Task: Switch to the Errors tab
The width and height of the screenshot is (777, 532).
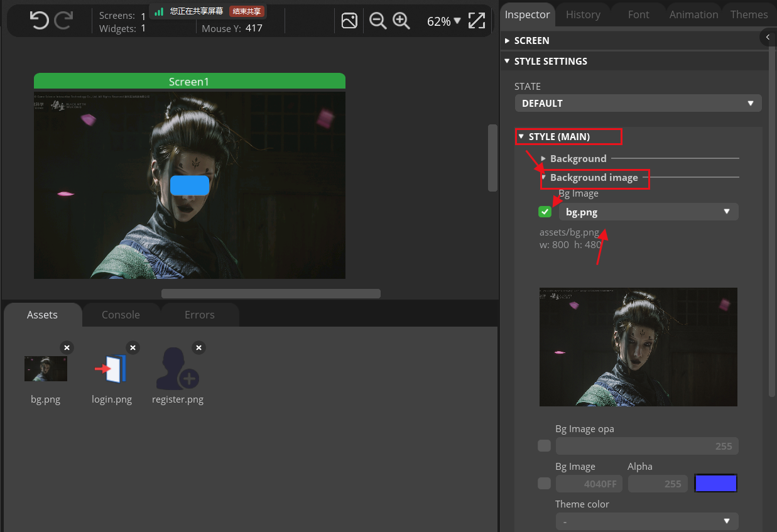Action: [x=200, y=315]
